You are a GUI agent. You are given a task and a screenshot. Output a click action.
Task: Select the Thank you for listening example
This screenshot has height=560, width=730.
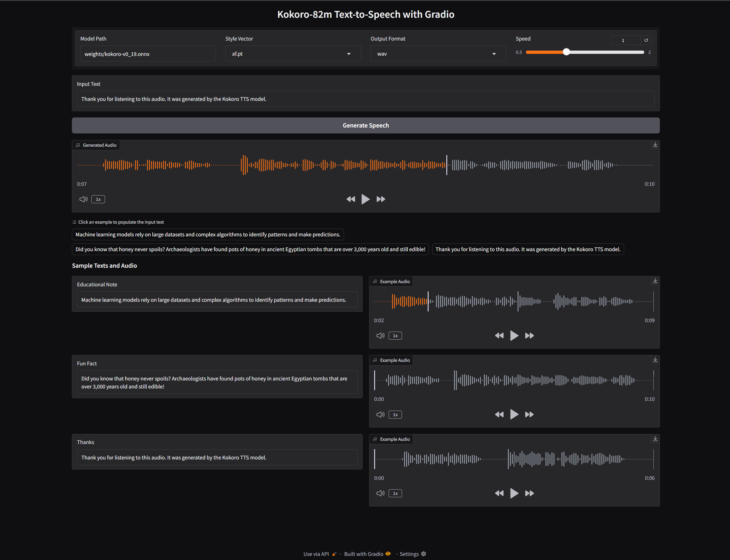(528, 249)
